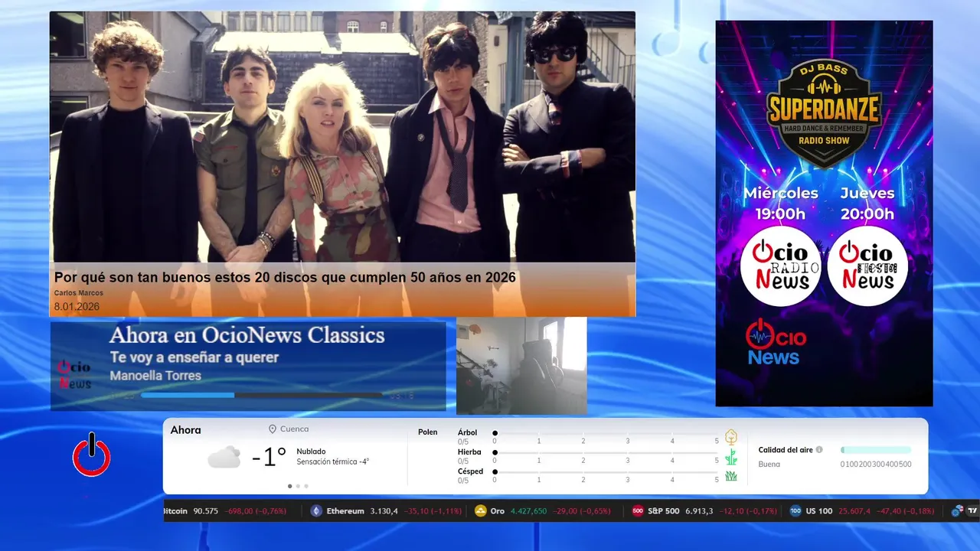Click 'Sensación térmica -4°' text
980x551 pixels.
click(x=332, y=461)
